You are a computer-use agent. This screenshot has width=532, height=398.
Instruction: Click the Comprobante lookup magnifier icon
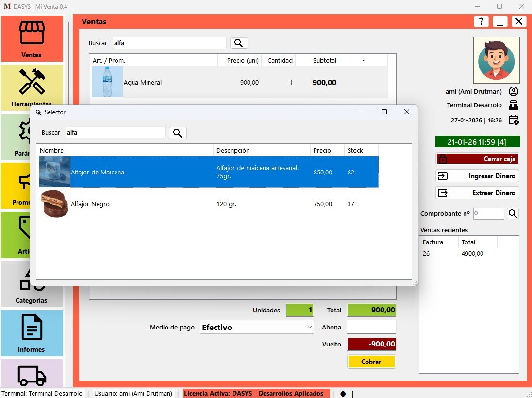coord(513,213)
